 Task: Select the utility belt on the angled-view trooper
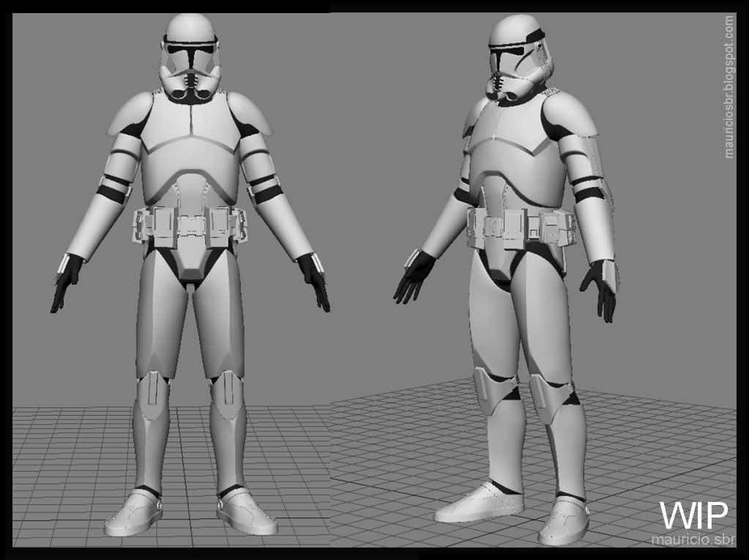[x=521, y=222]
